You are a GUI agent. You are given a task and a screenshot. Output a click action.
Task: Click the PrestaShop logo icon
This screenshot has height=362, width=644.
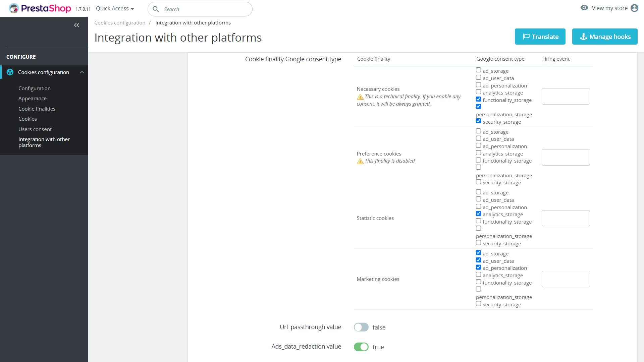(x=14, y=8)
